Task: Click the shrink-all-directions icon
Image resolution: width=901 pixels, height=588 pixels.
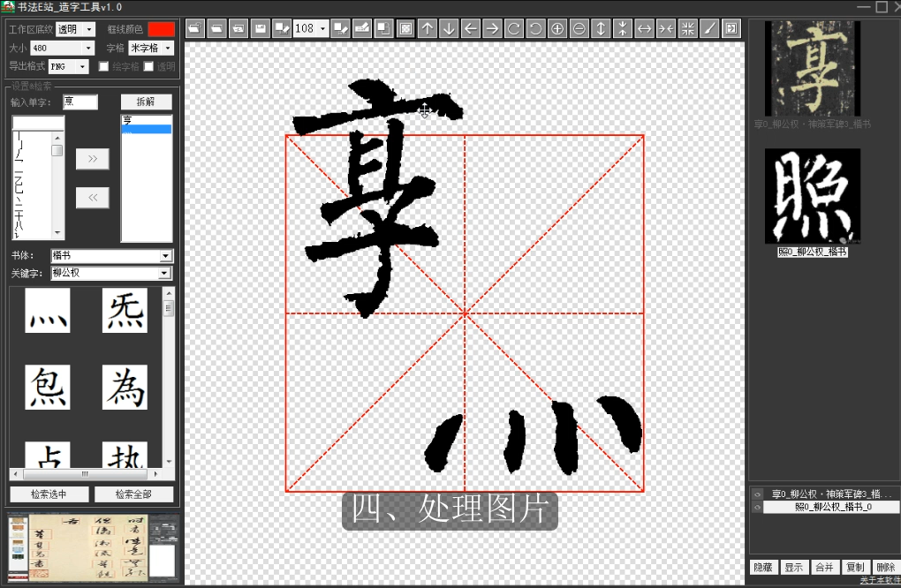Action: 688,29
